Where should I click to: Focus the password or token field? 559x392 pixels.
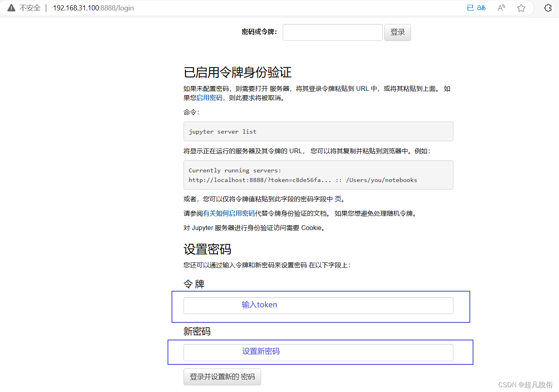333,32
